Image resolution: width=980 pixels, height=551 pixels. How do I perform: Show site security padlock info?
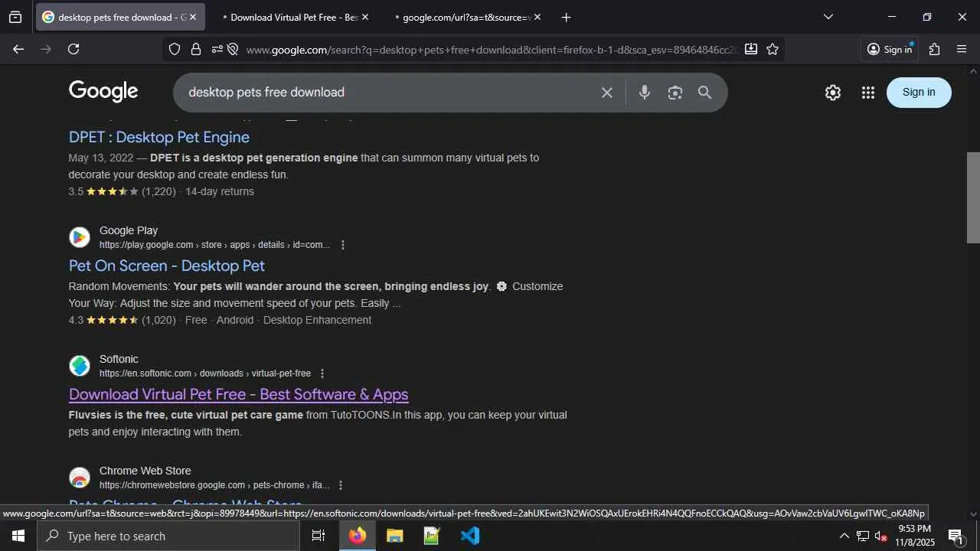196,49
